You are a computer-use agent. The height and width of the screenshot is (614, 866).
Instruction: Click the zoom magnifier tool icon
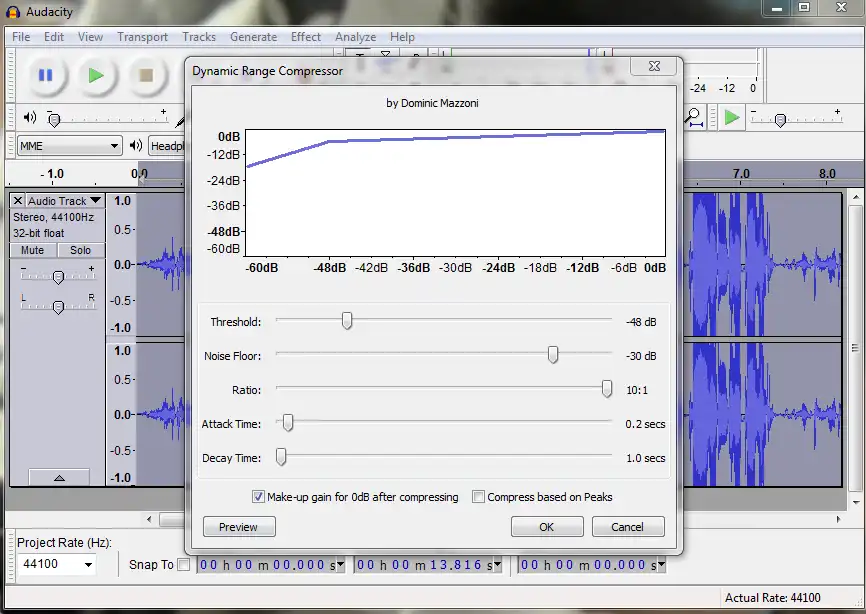tap(693, 118)
